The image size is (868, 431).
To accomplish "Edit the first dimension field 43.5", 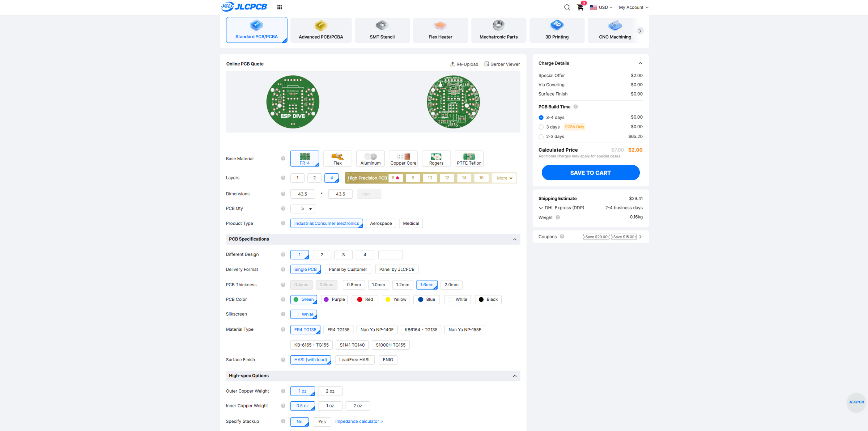I will tap(302, 194).
